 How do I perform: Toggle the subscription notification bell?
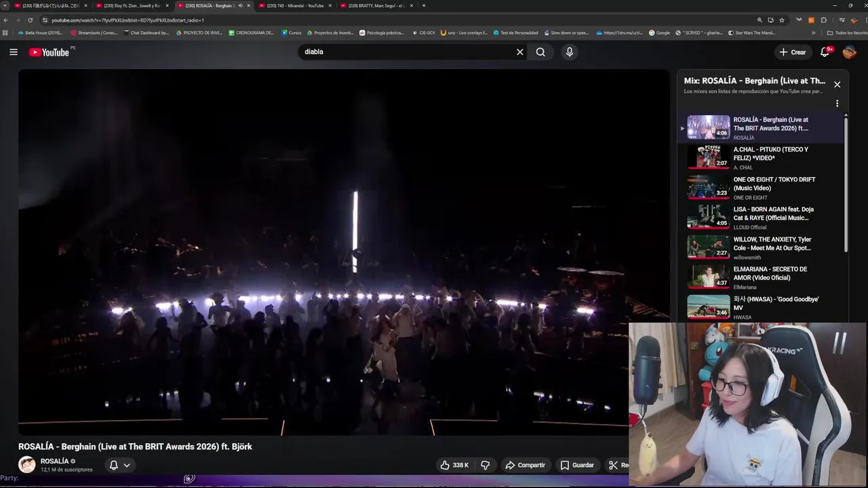(114, 465)
